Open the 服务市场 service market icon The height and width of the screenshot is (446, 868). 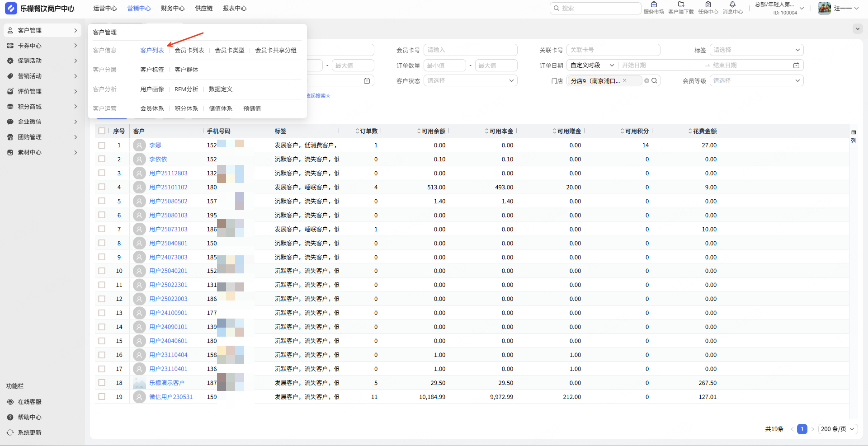tap(654, 5)
